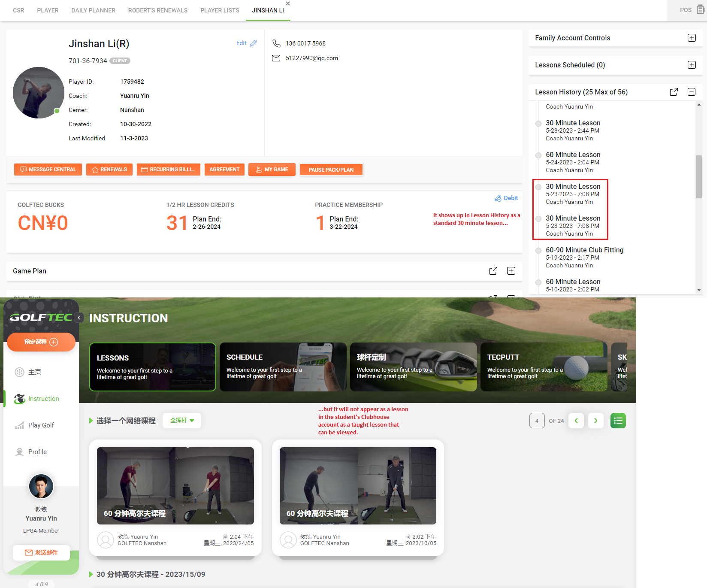Screen dimensions: 707x588
Task: Open the 全挥杆 dropdown
Action: [182, 421]
